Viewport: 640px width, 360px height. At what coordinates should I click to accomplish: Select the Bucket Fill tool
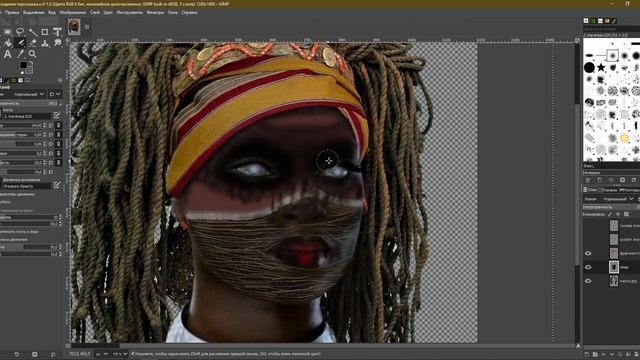pos(8,42)
